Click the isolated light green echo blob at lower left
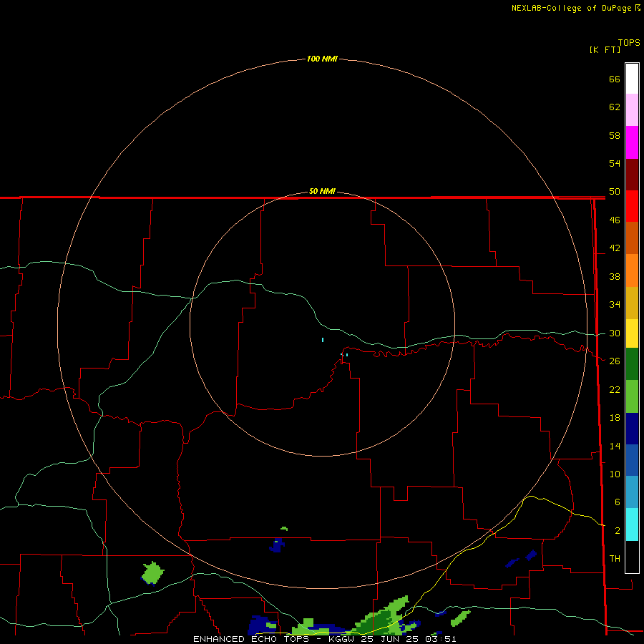 tap(153, 572)
